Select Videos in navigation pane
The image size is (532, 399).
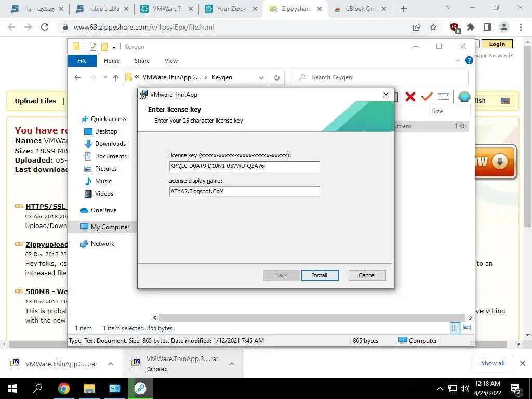coord(99,194)
